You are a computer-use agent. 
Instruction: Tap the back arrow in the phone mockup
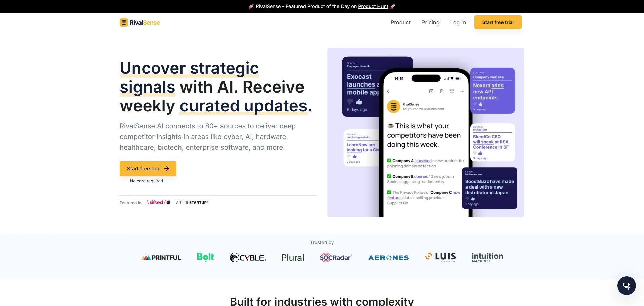[x=388, y=91]
